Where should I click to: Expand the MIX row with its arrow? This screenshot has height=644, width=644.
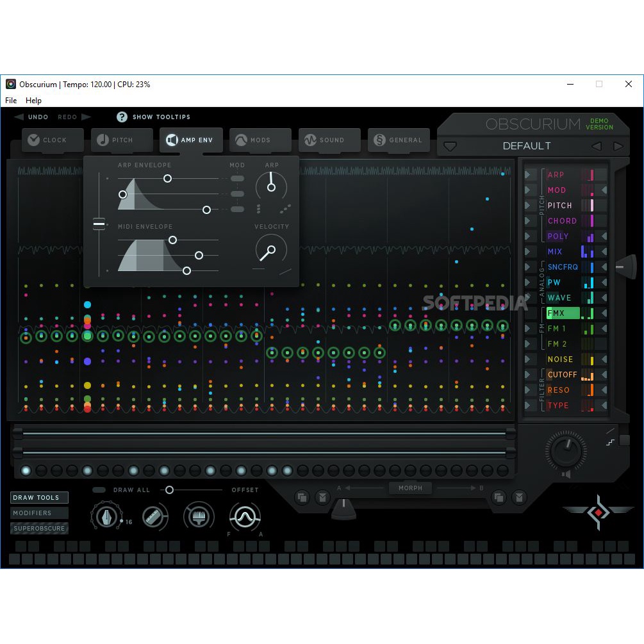[x=527, y=252]
